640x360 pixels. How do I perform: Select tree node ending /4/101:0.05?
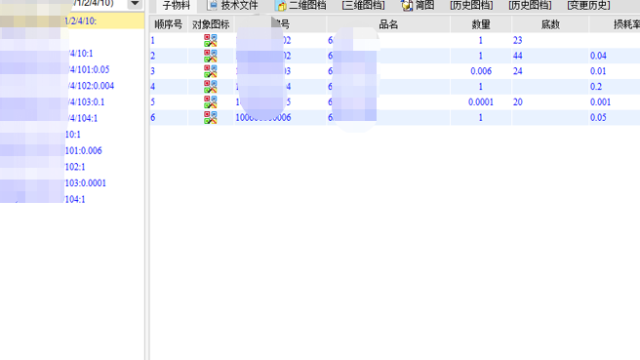click(89, 69)
